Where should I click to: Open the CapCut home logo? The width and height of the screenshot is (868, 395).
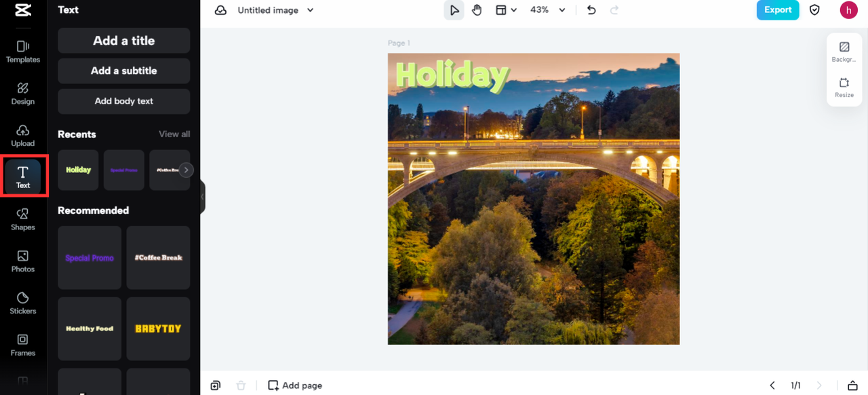point(23,10)
